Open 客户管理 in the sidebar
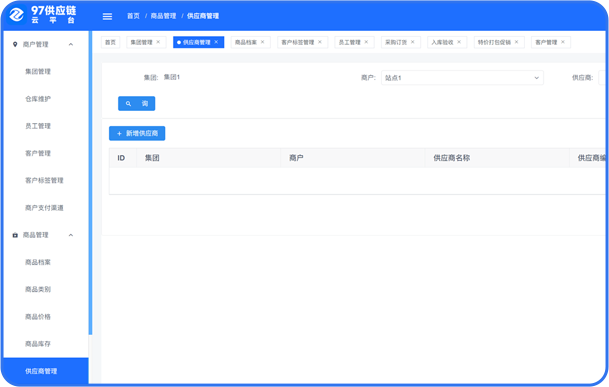Image resolution: width=609 pixels, height=387 pixels. point(38,153)
